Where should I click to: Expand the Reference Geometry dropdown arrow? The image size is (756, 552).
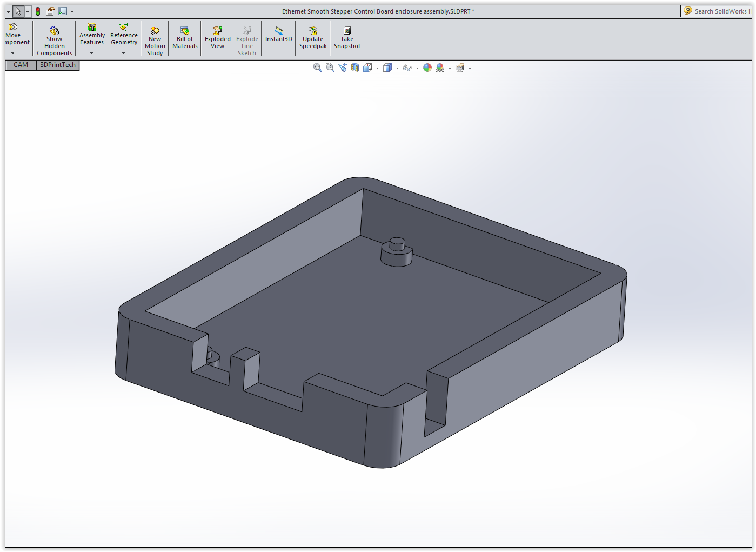pos(124,53)
